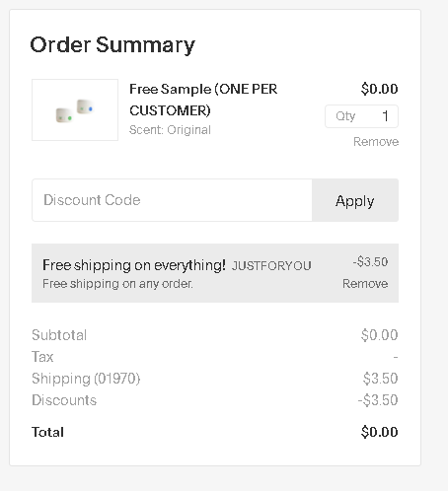The width and height of the screenshot is (448, 491).
Task: Click the Free shipping on everything! heading
Action: (134, 265)
